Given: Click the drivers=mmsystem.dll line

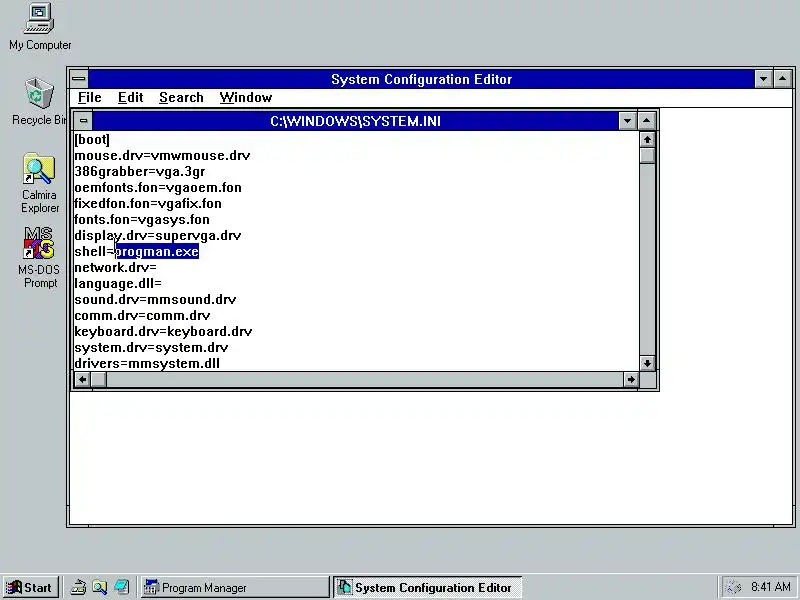Looking at the screenshot, I should (147, 363).
